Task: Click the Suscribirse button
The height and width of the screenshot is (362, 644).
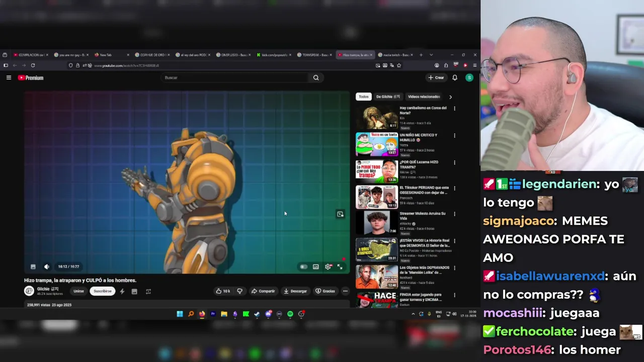Action: (103, 291)
